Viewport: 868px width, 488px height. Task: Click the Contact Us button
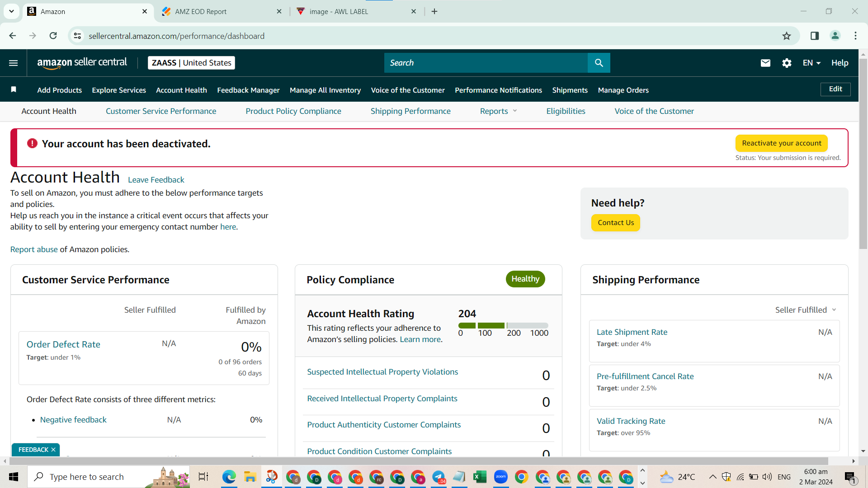pos(616,223)
